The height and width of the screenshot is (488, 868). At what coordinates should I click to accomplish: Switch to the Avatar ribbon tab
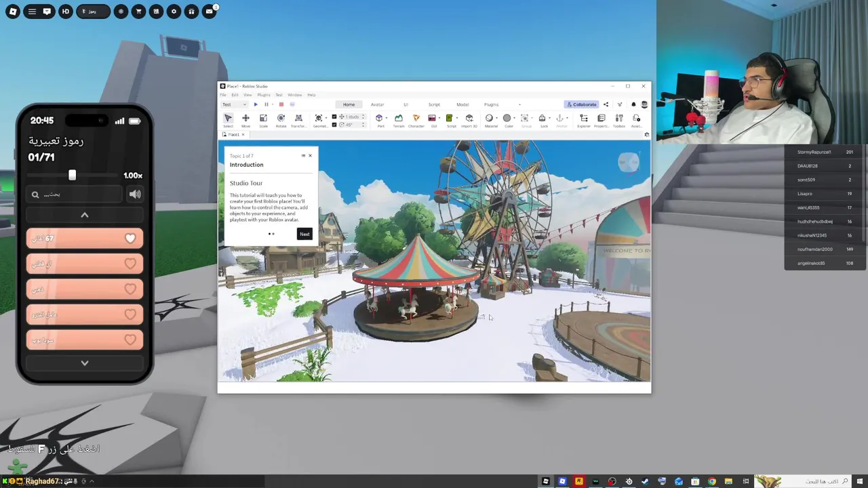[377, 104]
